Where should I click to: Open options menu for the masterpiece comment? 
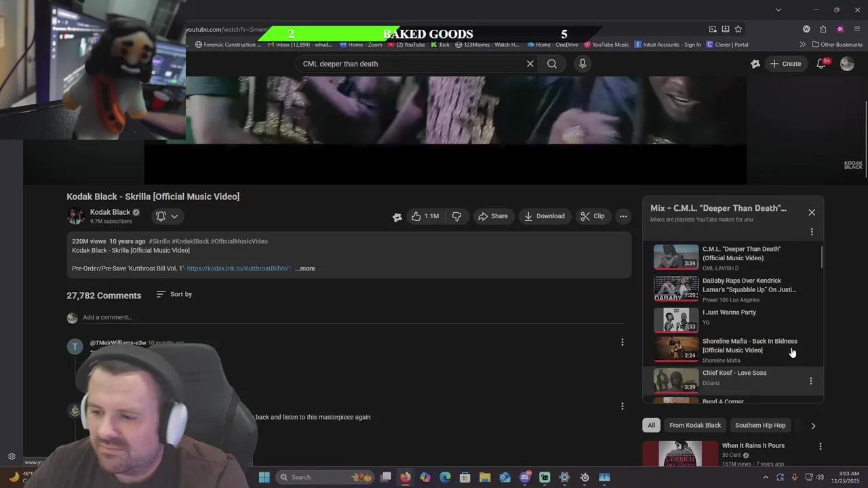pos(623,406)
